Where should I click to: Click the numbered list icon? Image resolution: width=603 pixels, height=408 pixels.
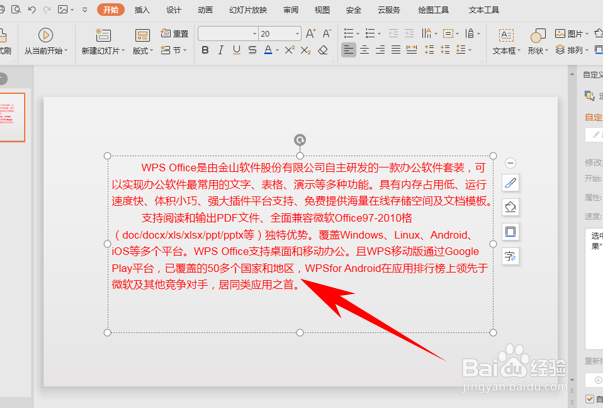coord(370,33)
